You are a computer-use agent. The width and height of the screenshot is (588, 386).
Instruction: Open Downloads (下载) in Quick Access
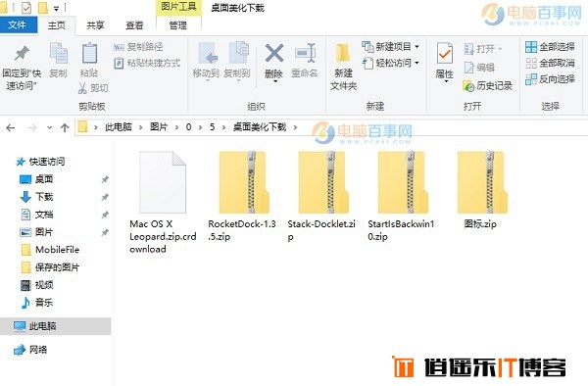click(44, 197)
